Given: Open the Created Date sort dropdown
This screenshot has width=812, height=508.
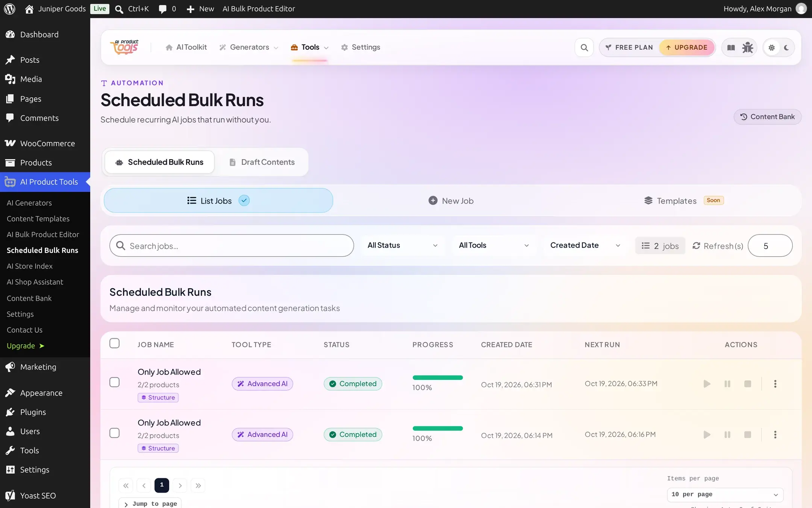Looking at the screenshot, I should pos(585,245).
